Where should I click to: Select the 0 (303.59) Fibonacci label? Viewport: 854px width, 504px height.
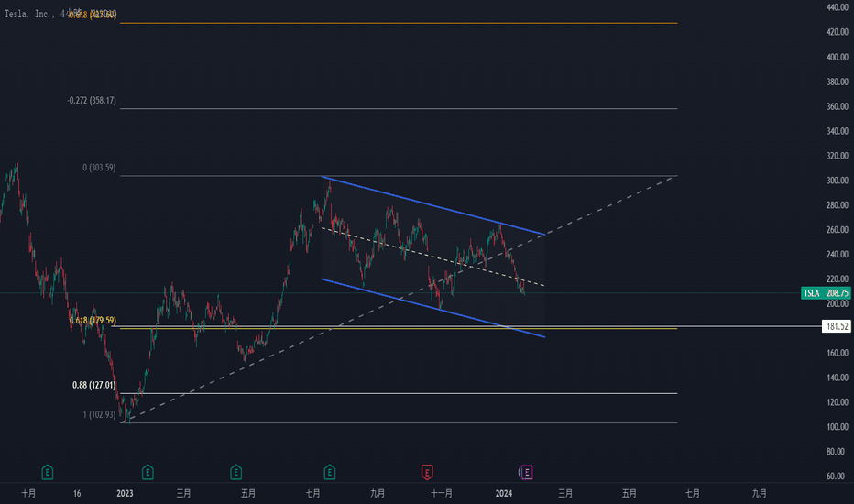[99, 168]
